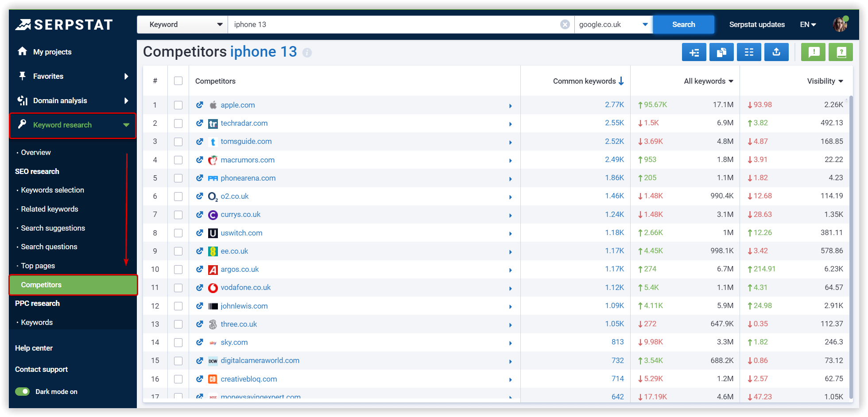Open My projects in sidebar
868x417 pixels.
point(52,52)
